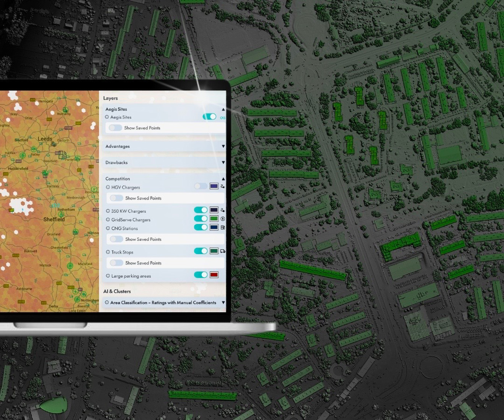Click the Bradford label on the map
Image resolution: width=504 pixels, height=420 pixels.
coord(21,140)
